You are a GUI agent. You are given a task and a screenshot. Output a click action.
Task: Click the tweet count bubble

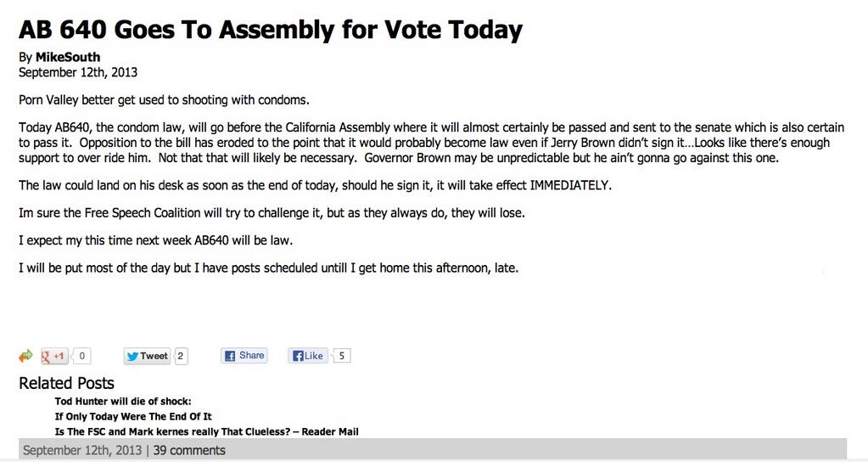[182, 357]
